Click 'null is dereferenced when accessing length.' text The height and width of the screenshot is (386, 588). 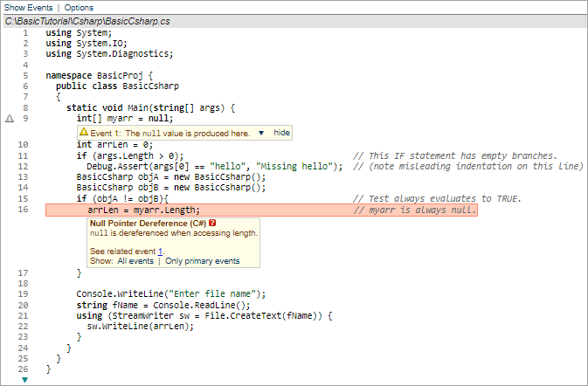point(174,232)
